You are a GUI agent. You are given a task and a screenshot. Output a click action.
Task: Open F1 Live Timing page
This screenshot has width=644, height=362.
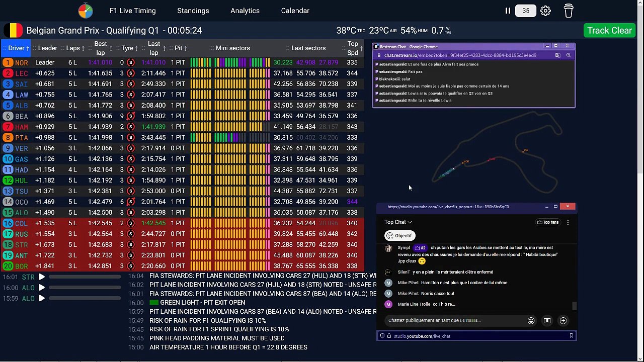point(133,11)
